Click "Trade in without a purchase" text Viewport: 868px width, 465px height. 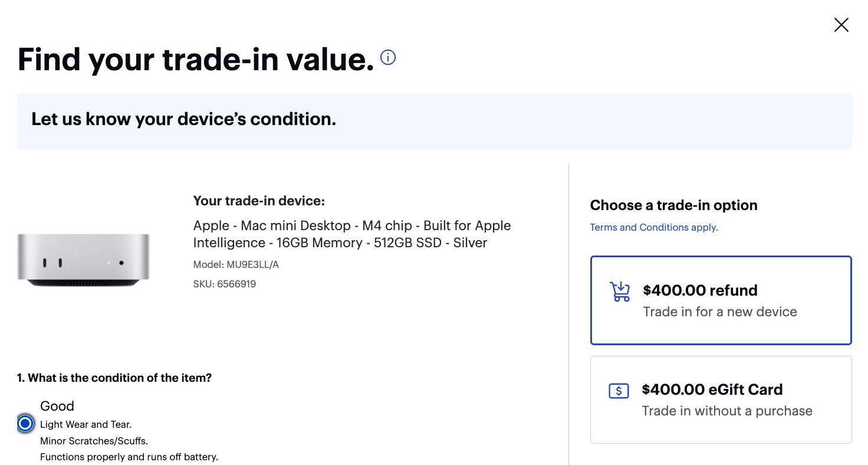727,411
